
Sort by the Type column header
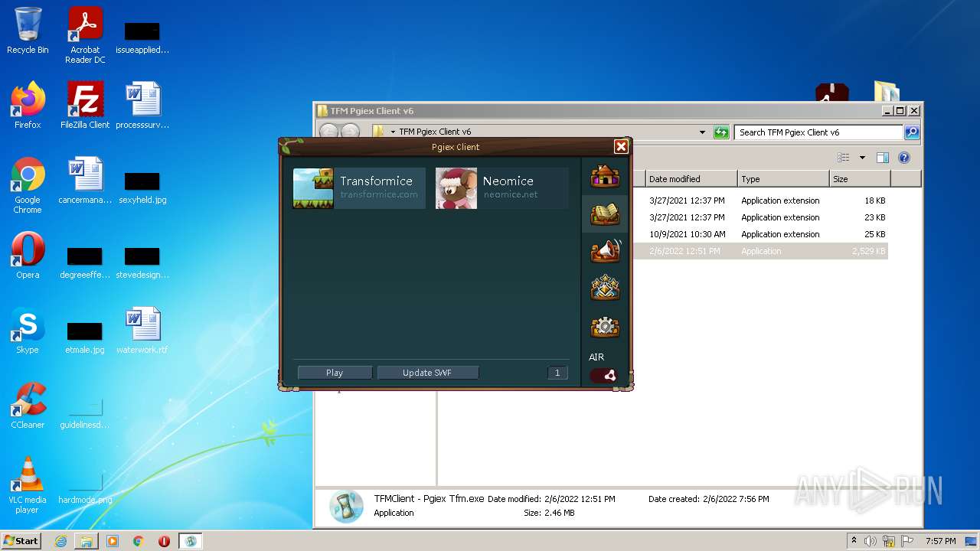coord(784,179)
